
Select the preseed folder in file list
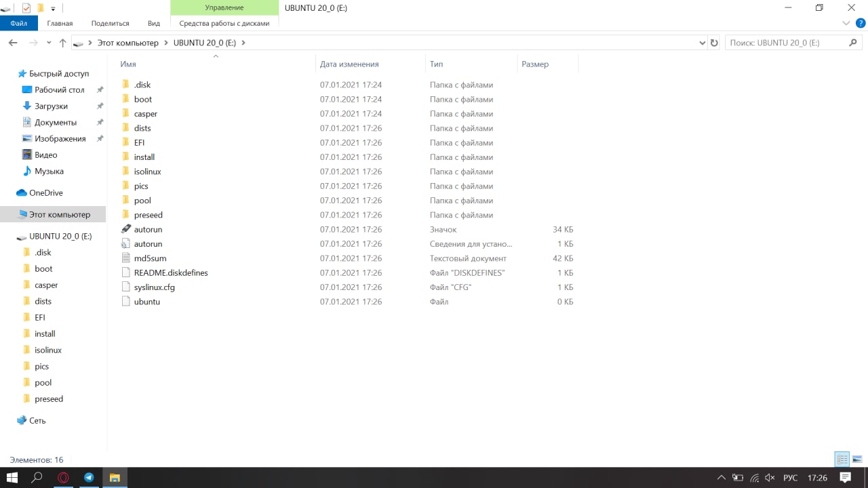[149, 215]
